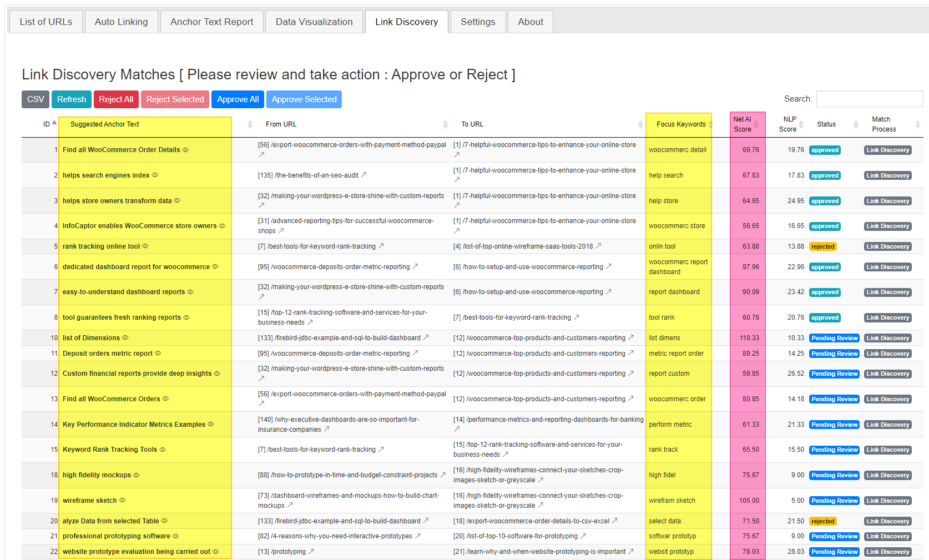Click Net AI Score value 110.33
The image size is (929, 560).
(x=749, y=338)
